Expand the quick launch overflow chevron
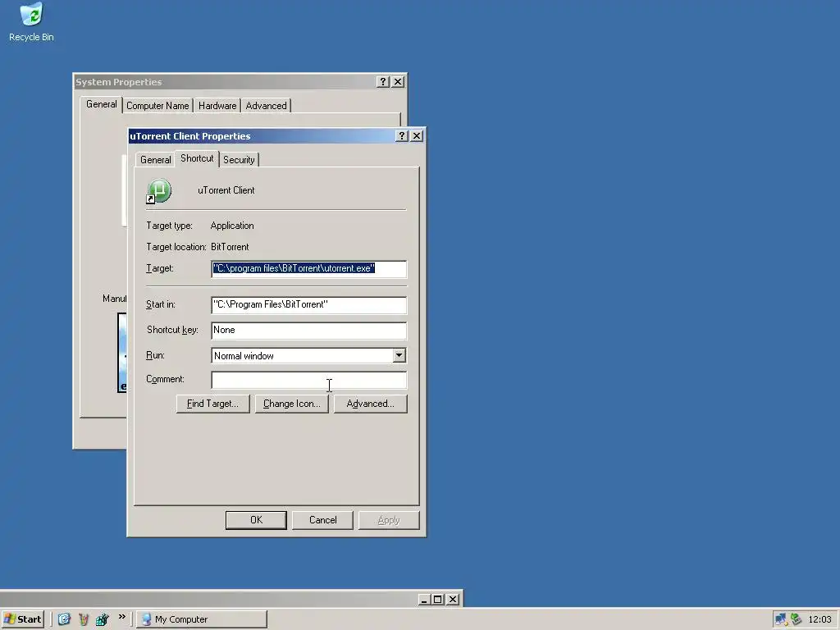Image resolution: width=840 pixels, height=630 pixels. coord(122,617)
